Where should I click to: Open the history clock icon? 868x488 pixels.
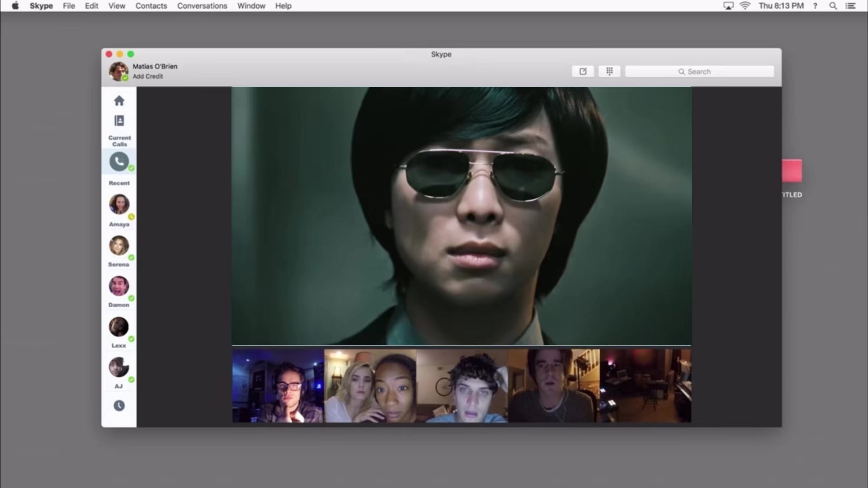pyautogui.click(x=119, y=406)
